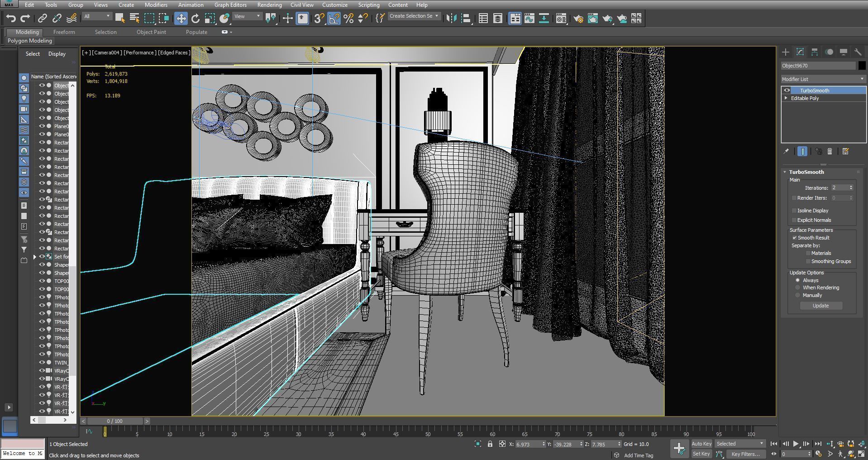The image size is (868, 460).
Task: Select the When Rendering radio option
Action: click(x=798, y=287)
